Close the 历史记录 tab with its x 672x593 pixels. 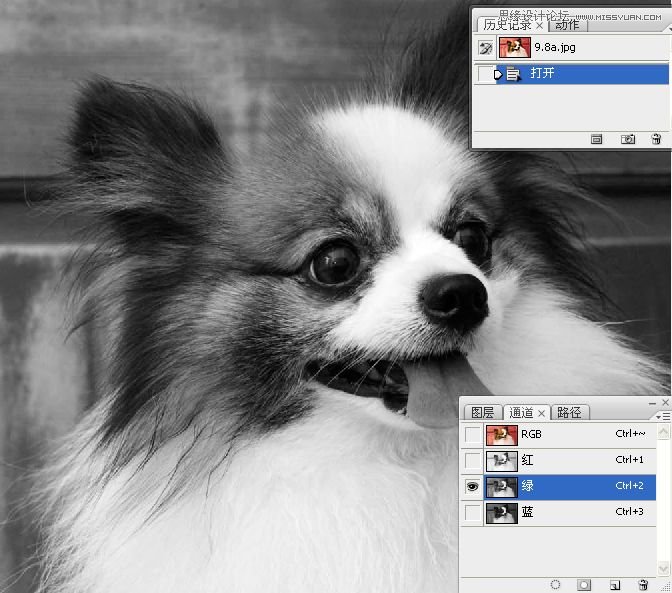(540, 26)
